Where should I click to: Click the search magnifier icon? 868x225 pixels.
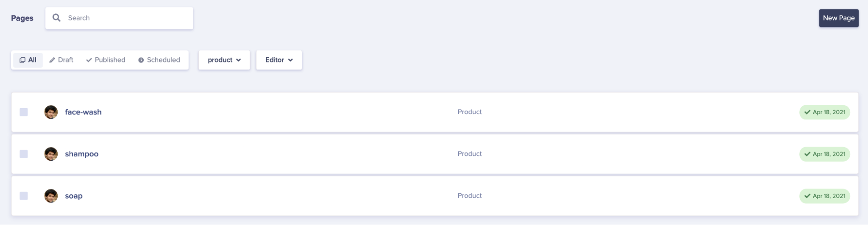click(56, 18)
